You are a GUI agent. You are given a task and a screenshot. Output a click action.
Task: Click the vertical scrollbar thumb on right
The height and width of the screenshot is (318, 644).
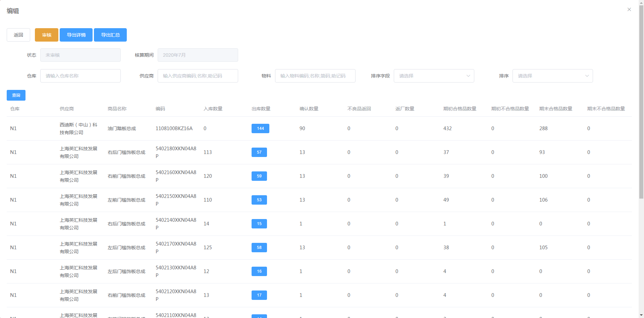(641, 101)
